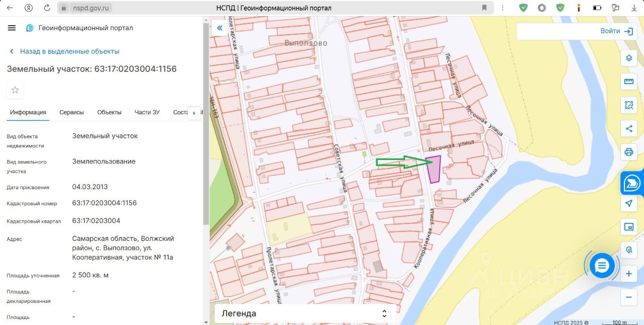
Task: Click the highlighted purple land parcel
Action: click(x=433, y=170)
